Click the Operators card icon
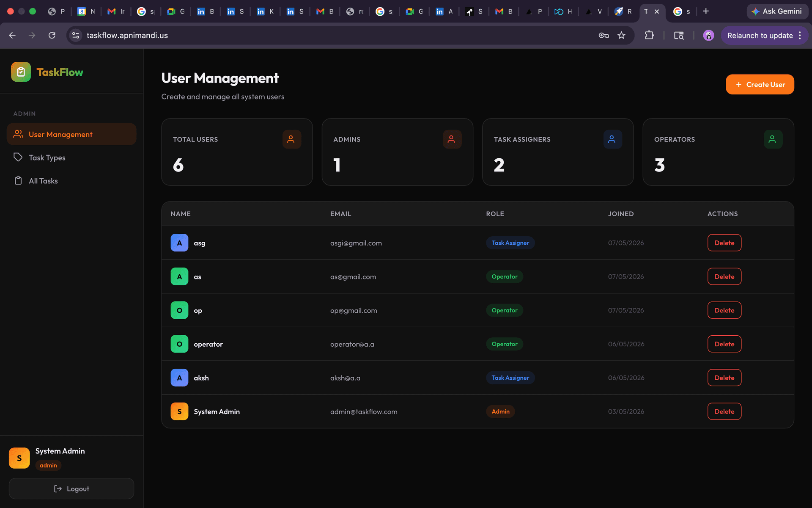 click(773, 139)
